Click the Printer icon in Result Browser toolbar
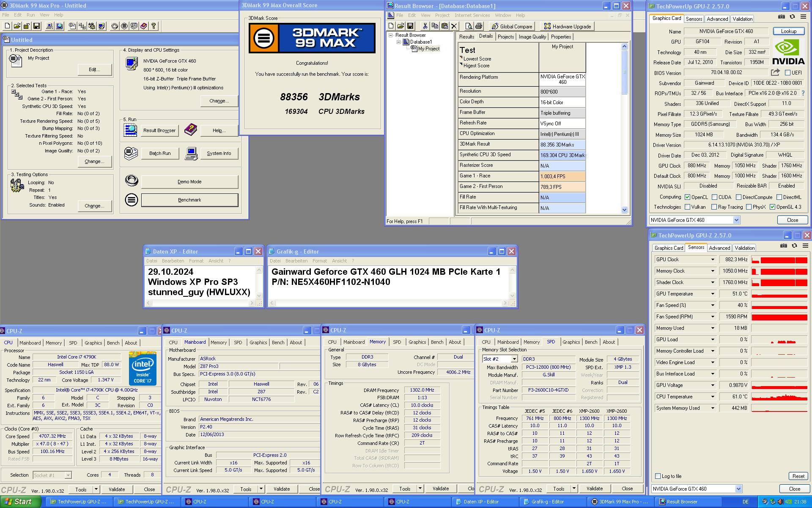Image resolution: width=812 pixels, height=508 pixels. pyautogui.click(x=478, y=26)
